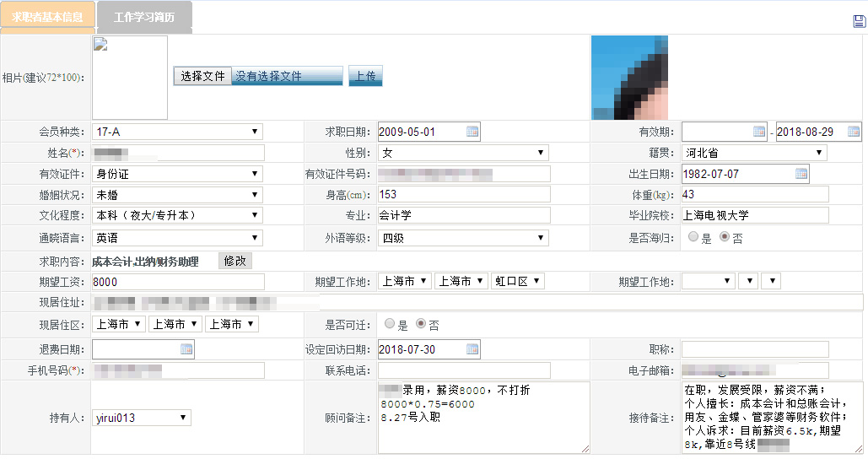Image resolution: width=868 pixels, height=459 pixels.
Task: Open 文化程度 dropdown
Action: (177, 215)
